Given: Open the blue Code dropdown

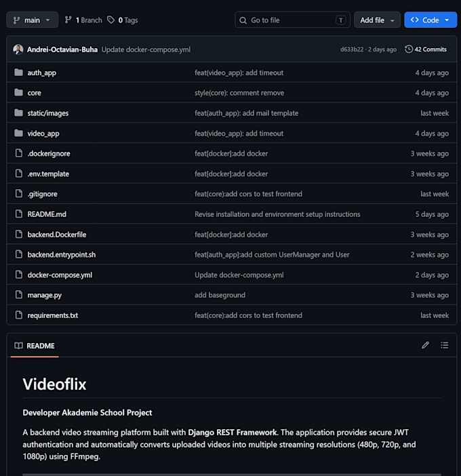Looking at the screenshot, I should [430, 20].
